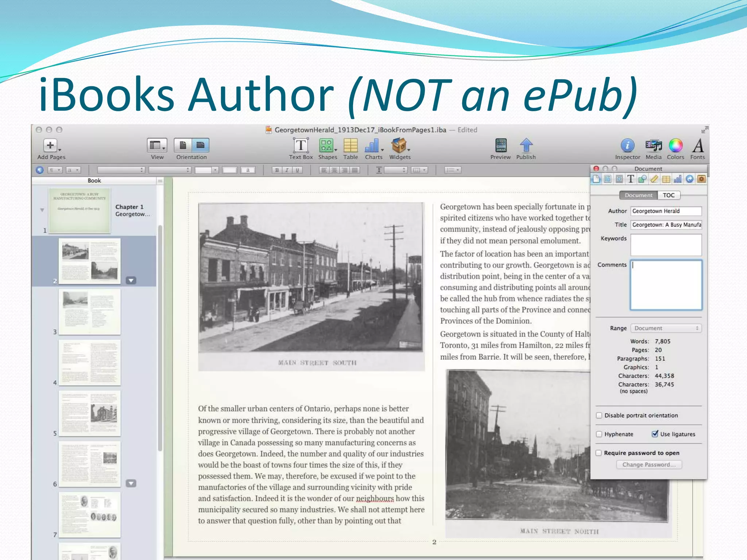Select the Text inspector icon
Screen dimensions: 747x560
[631, 179]
